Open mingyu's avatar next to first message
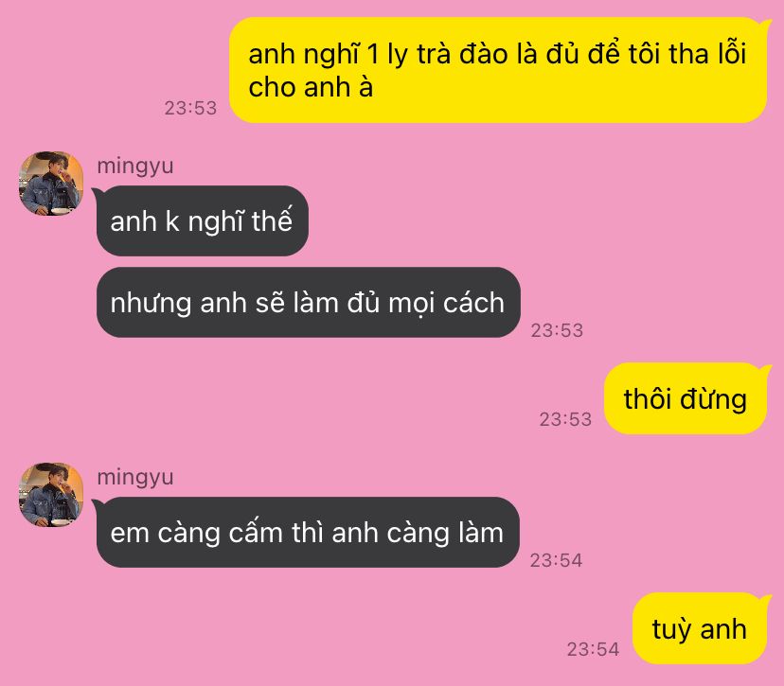This screenshot has height=686, width=784. [51, 184]
